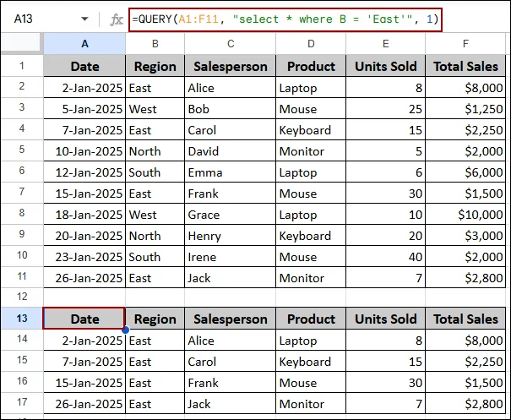
Task: Click the Mouse cell in Bob's row
Action: tap(311, 108)
